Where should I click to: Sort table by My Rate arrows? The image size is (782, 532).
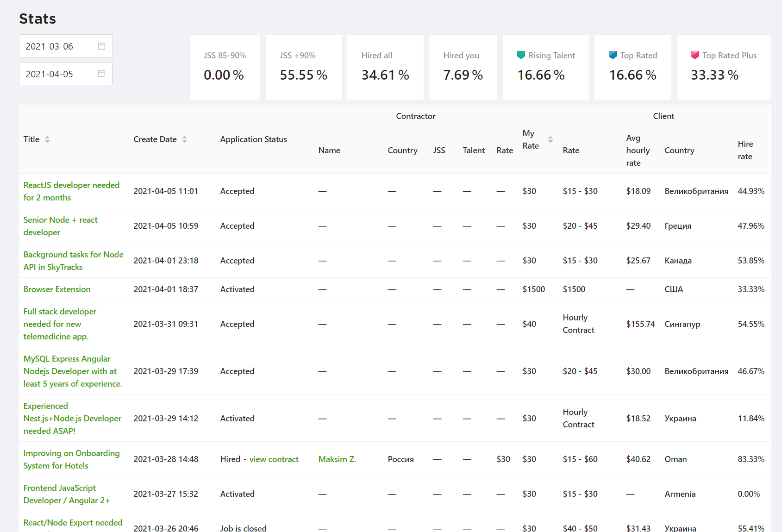pyautogui.click(x=551, y=139)
